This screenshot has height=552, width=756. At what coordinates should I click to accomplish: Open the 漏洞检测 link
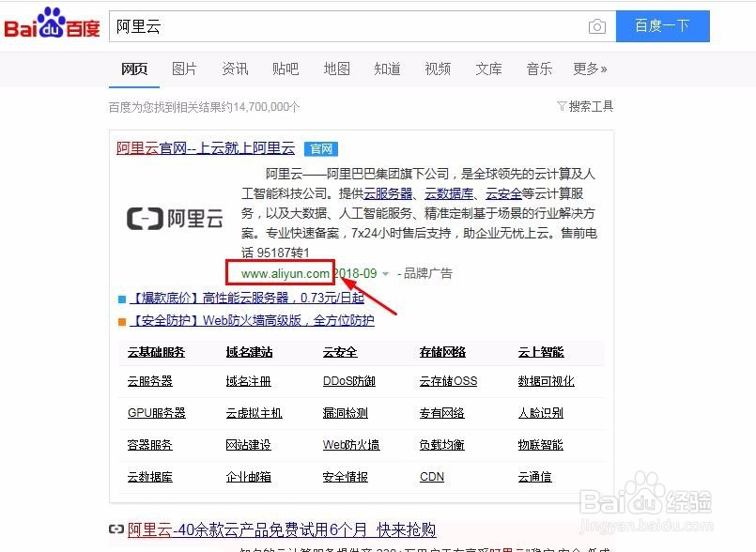[346, 413]
